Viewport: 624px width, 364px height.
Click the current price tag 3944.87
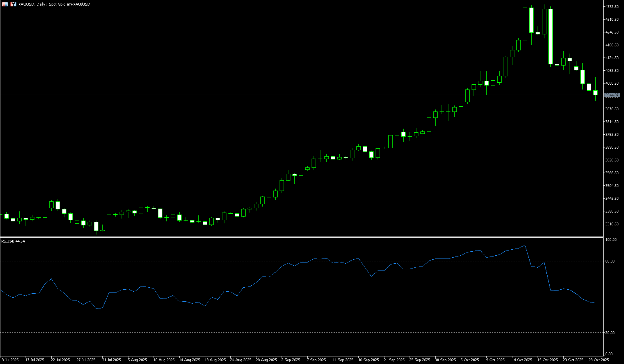pyautogui.click(x=612, y=95)
